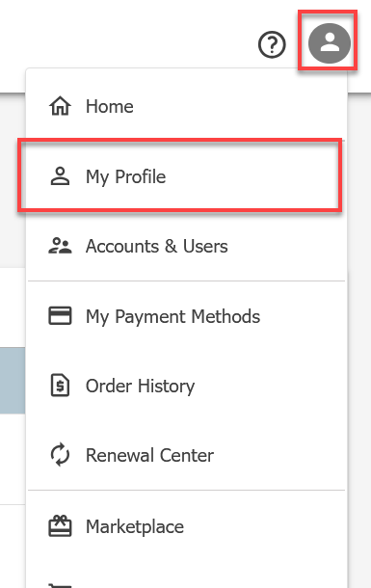The width and height of the screenshot is (371, 588).
Task: Click the house icon beside Home
Action: coord(60,106)
